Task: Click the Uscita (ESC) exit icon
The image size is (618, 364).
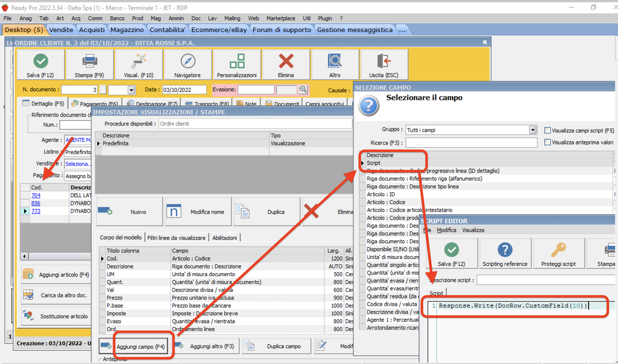Action: coord(383,61)
